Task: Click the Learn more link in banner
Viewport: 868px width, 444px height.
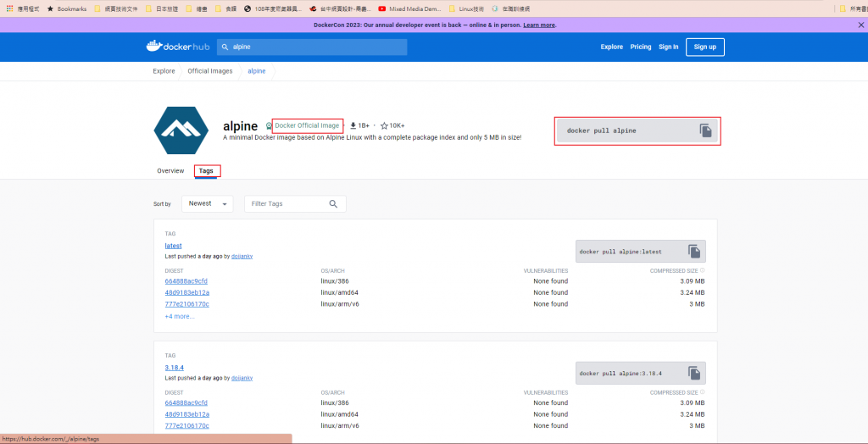Action: pyautogui.click(x=539, y=25)
